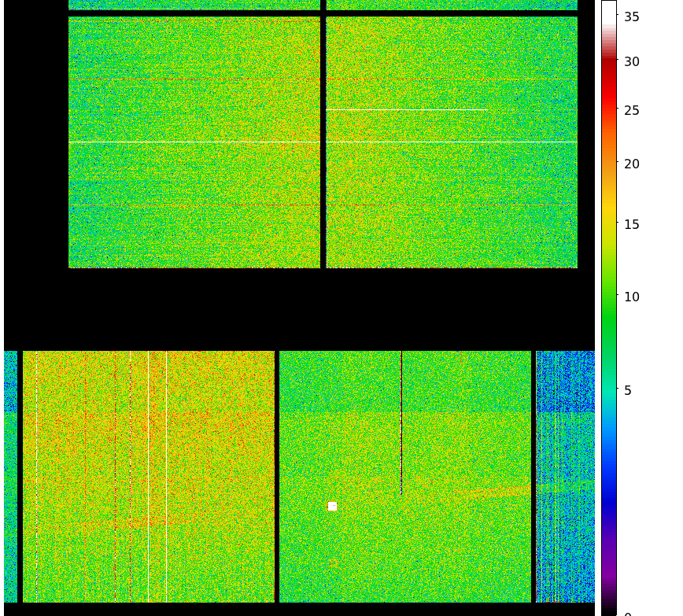The image size is (683, 616).
Task: Click the black gap between upper panels
Action: 323,142
